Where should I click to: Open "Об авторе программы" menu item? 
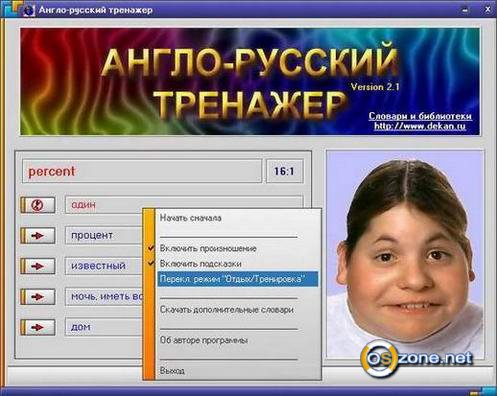point(237,340)
